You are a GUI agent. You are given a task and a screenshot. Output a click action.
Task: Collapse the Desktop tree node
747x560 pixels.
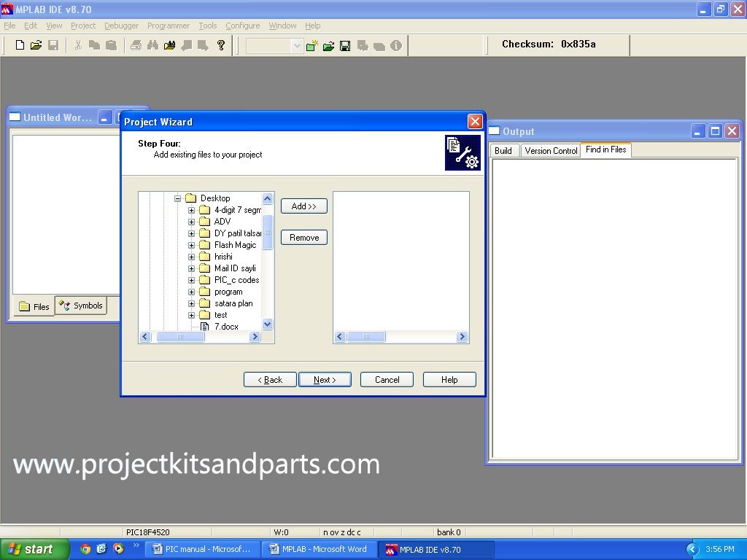177,198
